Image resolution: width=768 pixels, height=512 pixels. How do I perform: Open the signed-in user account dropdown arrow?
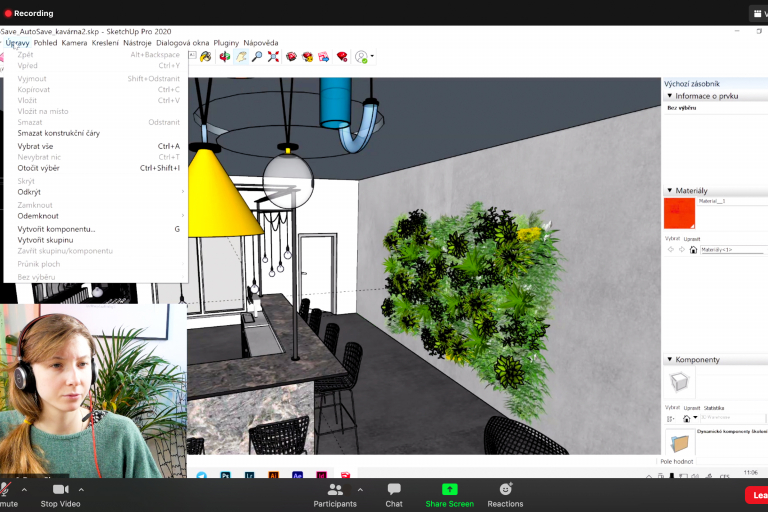[x=372, y=57]
